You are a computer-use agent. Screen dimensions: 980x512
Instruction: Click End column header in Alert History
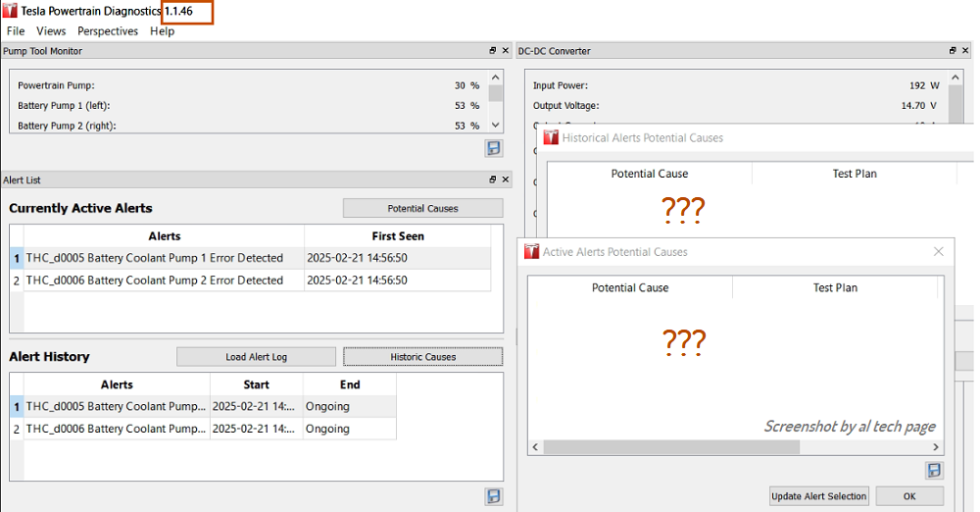350,384
